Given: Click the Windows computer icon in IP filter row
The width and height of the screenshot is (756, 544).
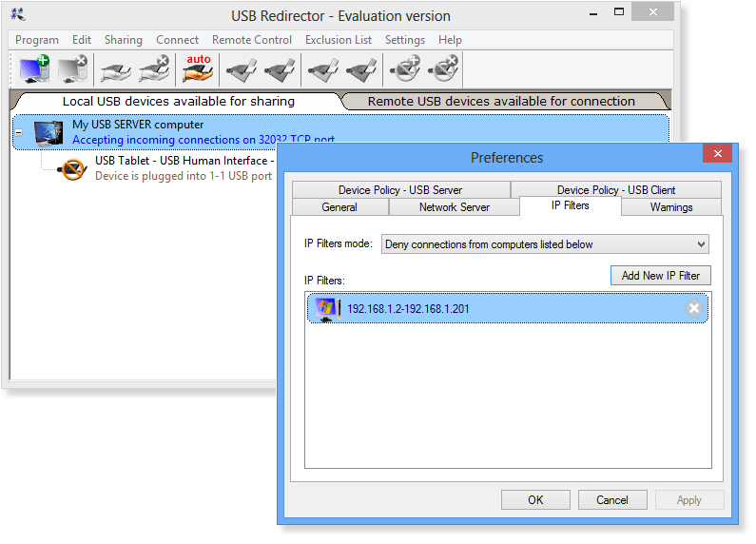Looking at the screenshot, I should tap(327, 309).
